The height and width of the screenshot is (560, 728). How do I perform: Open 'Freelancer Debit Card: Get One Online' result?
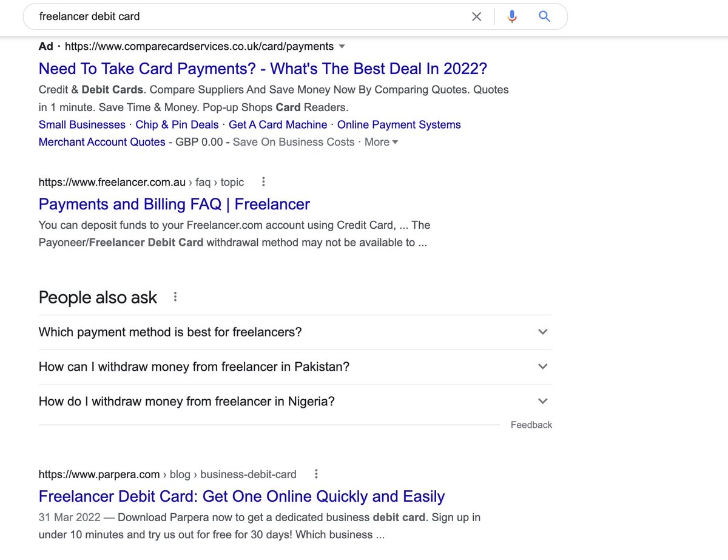(x=241, y=496)
